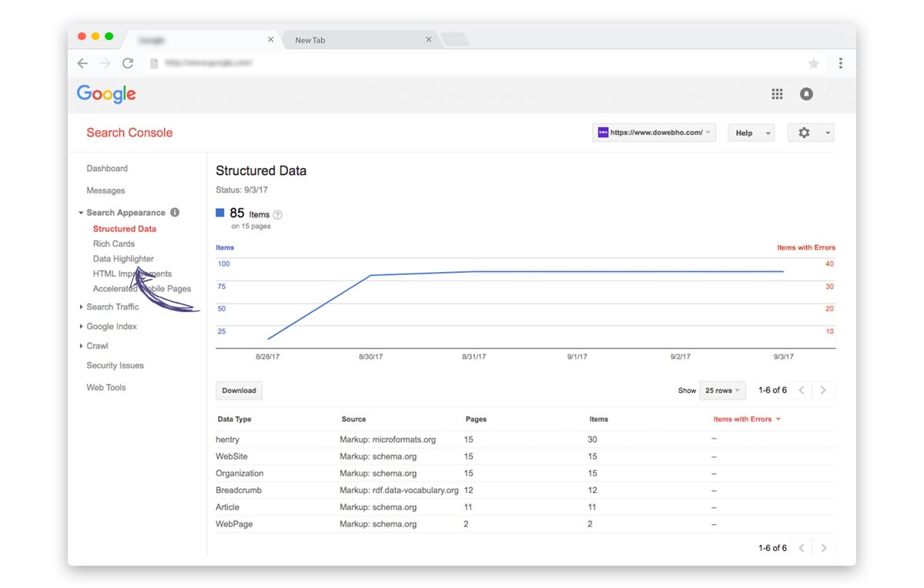
Task: Open the settings gear menu
Action: click(811, 133)
